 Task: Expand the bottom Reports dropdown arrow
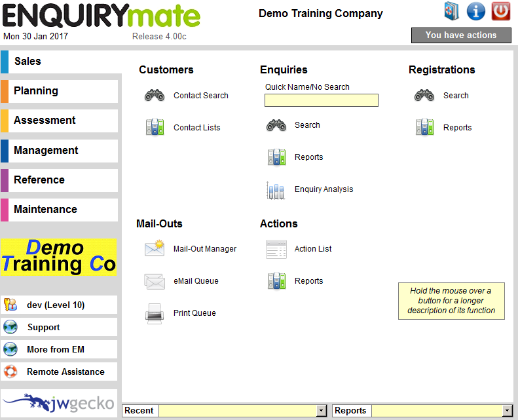pyautogui.click(x=507, y=411)
